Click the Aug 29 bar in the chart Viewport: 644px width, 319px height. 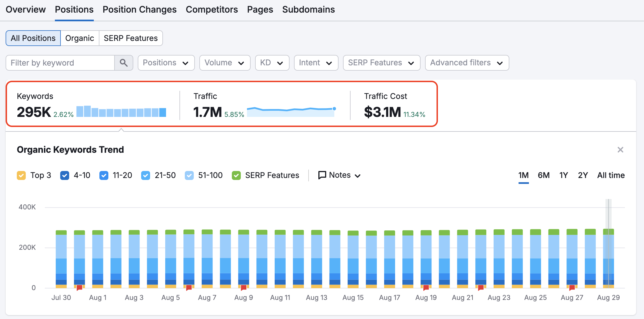[x=608, y=258]
